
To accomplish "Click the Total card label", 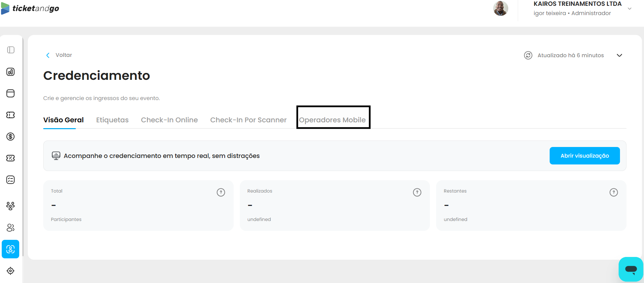I will click(x=57, y=191).
